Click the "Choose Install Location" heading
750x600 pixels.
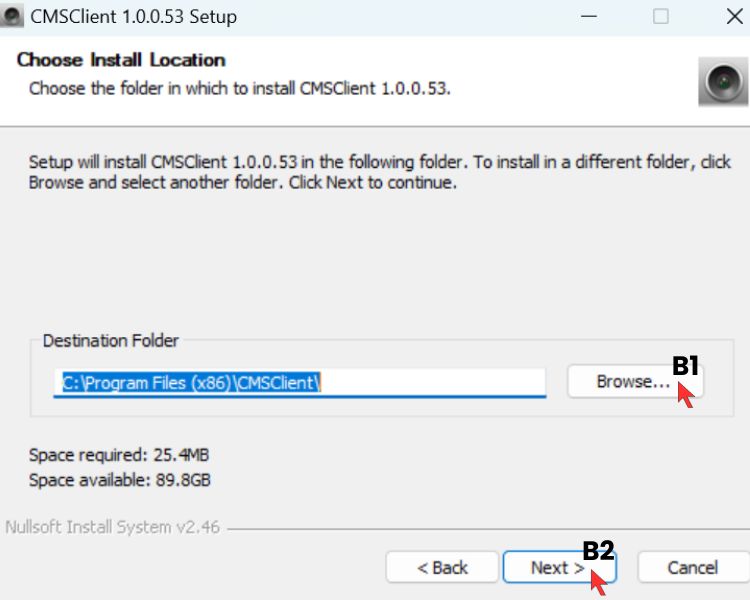tap(121, 60)
